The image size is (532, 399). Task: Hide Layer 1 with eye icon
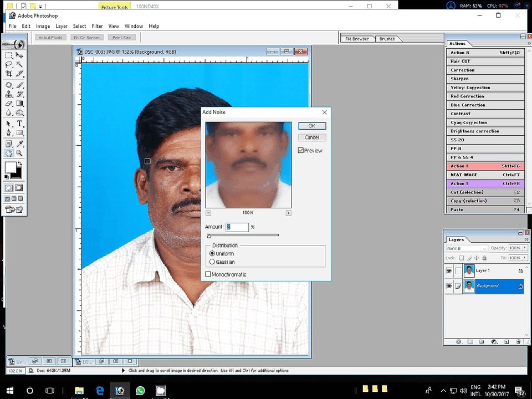[x=448, y=271]
